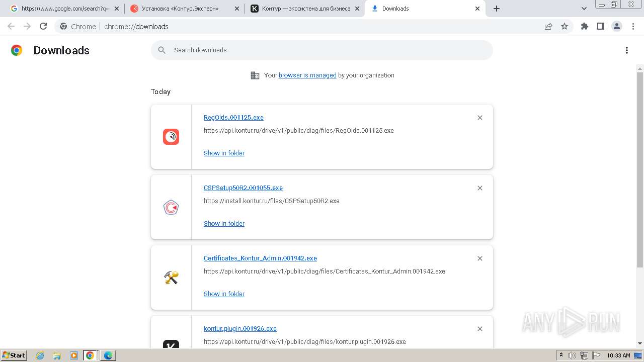Close the Установка «Контур.Экстерн» tab

tap(236, 9)
